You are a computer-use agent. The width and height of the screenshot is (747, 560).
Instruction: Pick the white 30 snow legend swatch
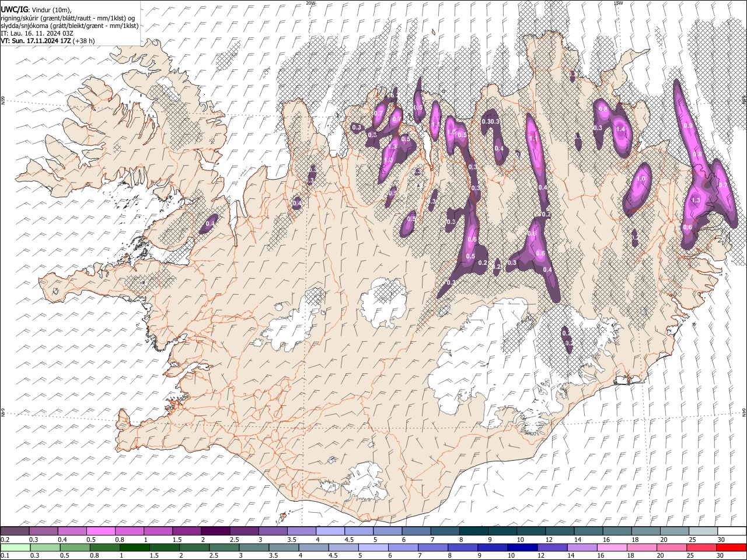[x=732, y=531]
